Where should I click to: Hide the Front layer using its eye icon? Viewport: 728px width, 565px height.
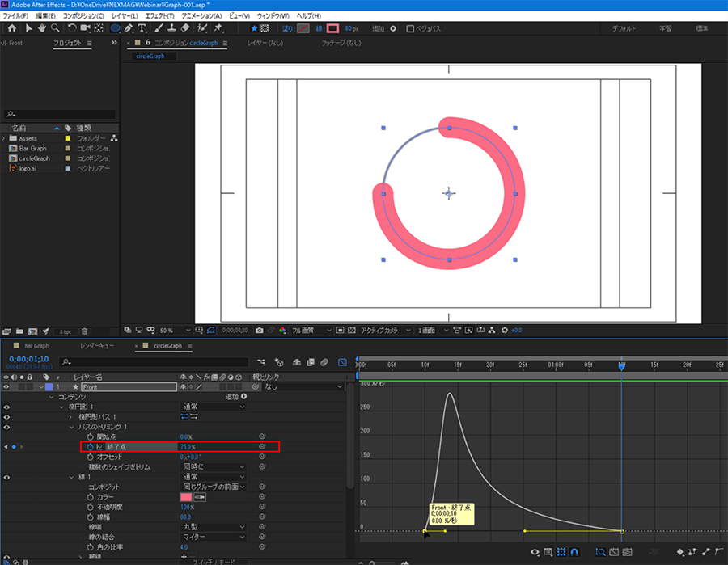pyautogui.click(x=7, y=387)
